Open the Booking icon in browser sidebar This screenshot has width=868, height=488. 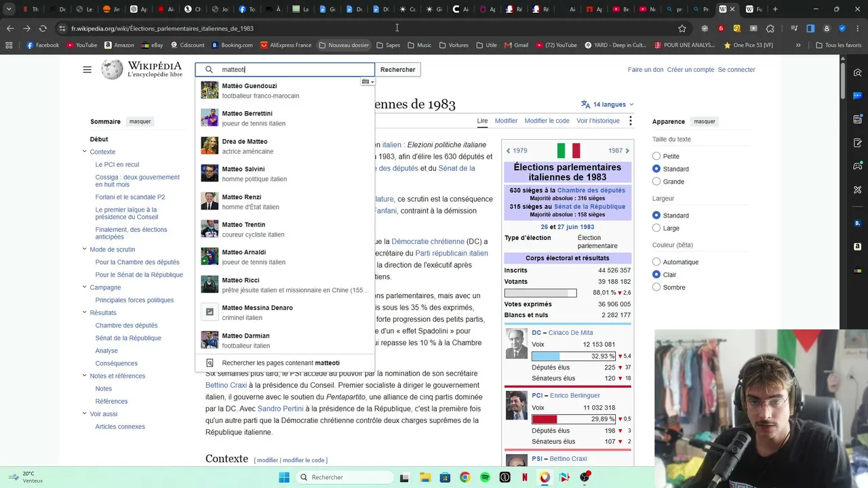pos(858,223)
